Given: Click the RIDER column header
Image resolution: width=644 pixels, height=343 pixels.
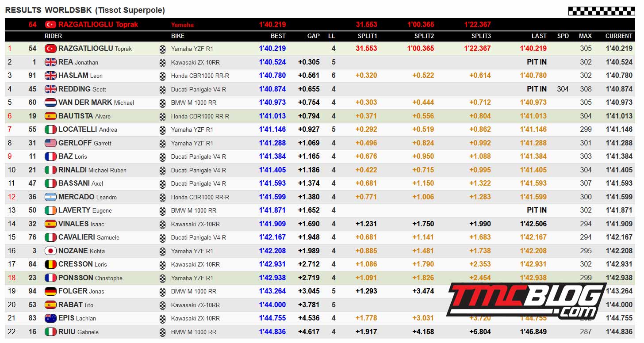Looking at the screenshot, I should (54, 36).
